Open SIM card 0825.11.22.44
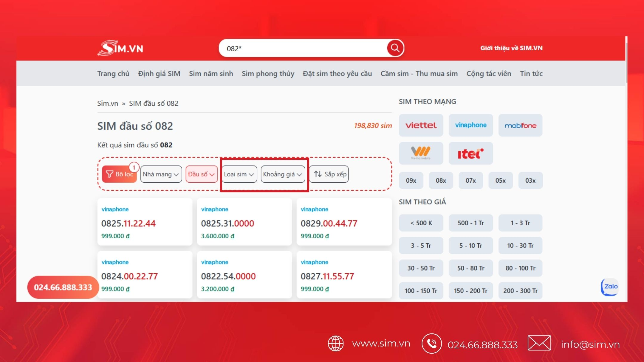This screenshot has width=644, height=362. tap(145, 222)
